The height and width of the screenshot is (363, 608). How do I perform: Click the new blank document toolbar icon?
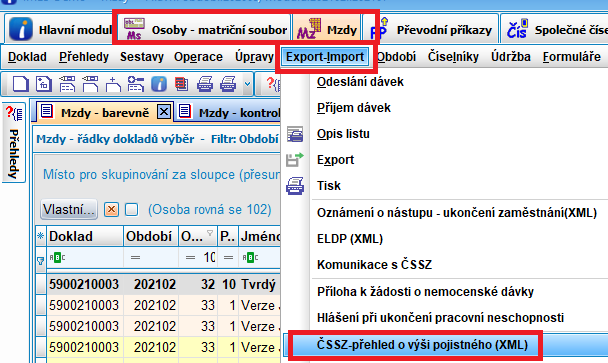click(20, 84)
